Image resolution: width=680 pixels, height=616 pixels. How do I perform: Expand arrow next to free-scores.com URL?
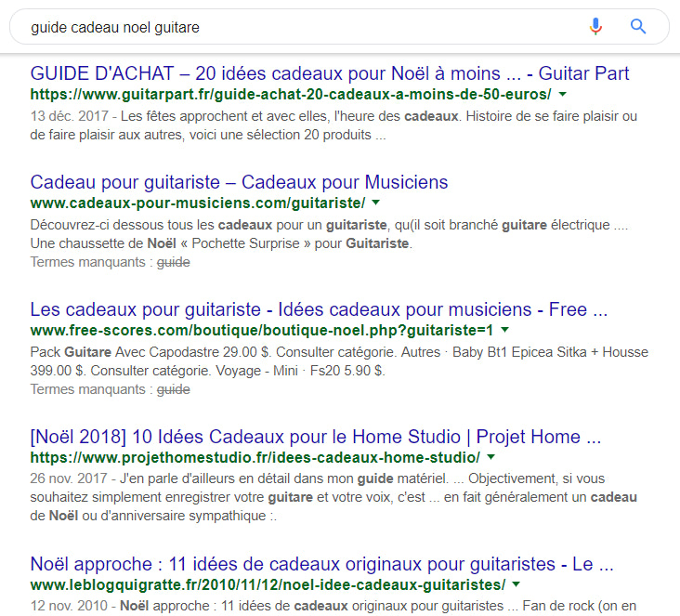click(504, 330)
